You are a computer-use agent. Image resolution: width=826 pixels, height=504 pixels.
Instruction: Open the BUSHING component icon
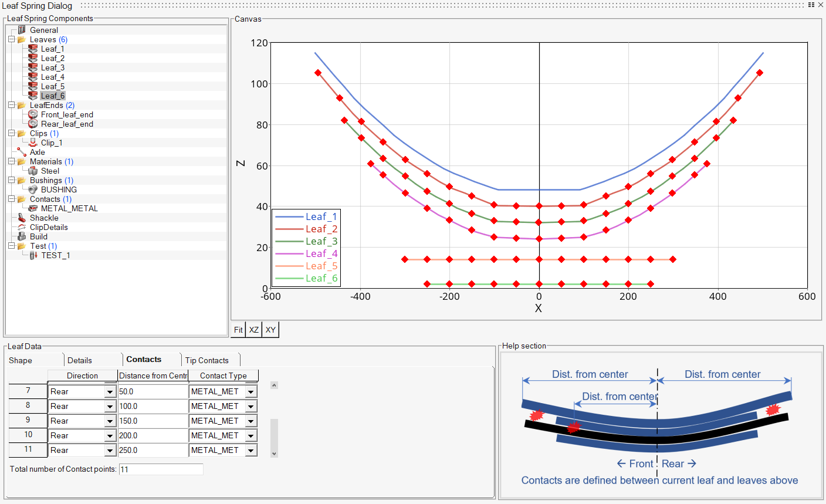pos(33,190)
